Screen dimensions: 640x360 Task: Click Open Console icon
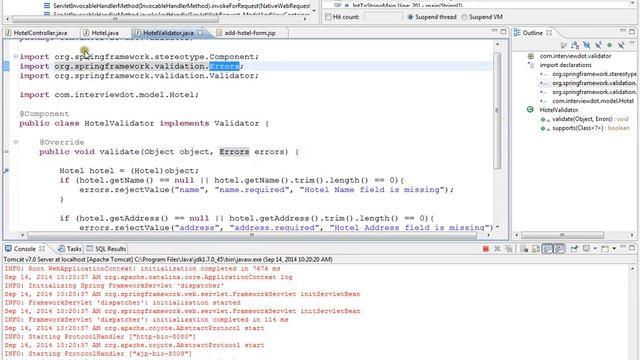pyautogui.click(x=605, y=249)
